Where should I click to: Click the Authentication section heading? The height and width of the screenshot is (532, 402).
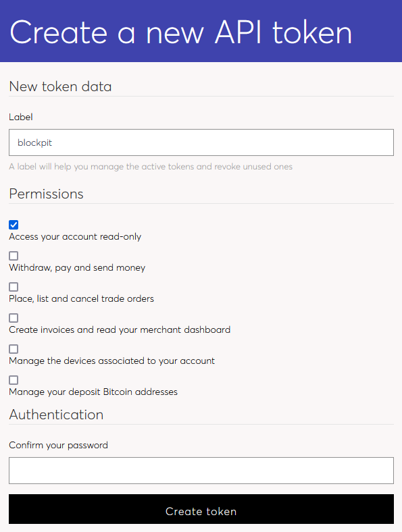(56, 415)
